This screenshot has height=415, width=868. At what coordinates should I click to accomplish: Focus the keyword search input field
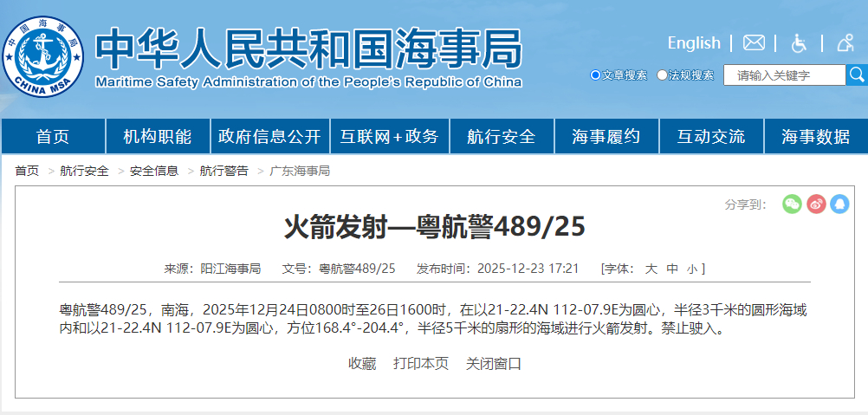pos(784,75)
